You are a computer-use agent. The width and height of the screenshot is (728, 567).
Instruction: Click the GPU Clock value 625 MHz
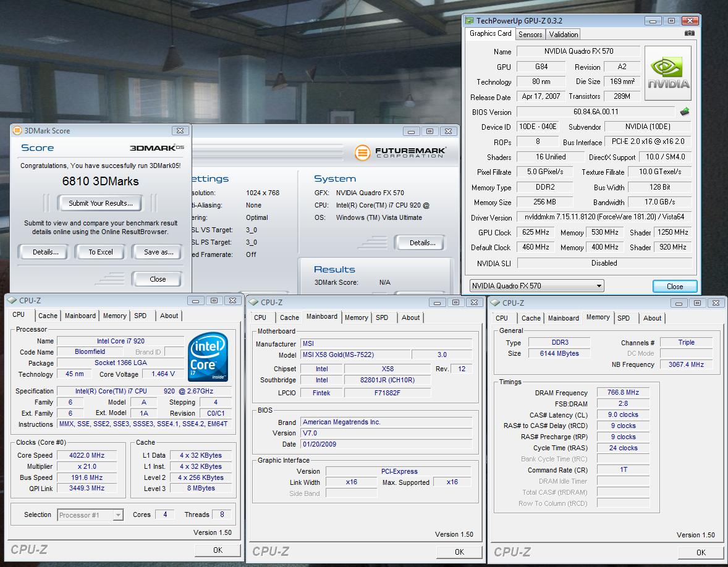click(x=535, y=232)
